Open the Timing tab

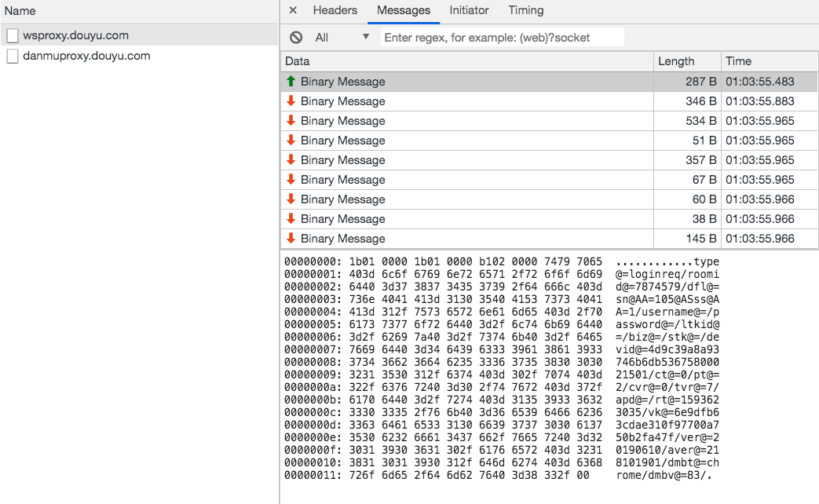coord(525,11)
